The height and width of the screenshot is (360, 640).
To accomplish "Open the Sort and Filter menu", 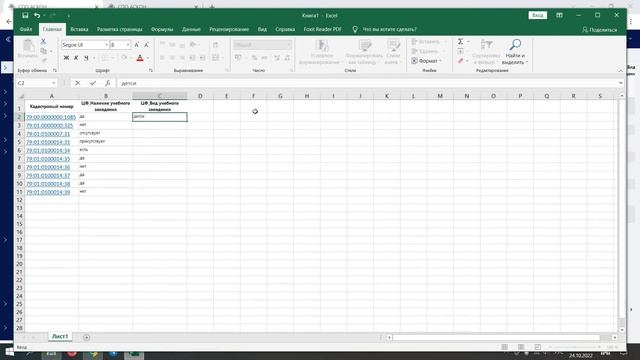I will [486, 52].
